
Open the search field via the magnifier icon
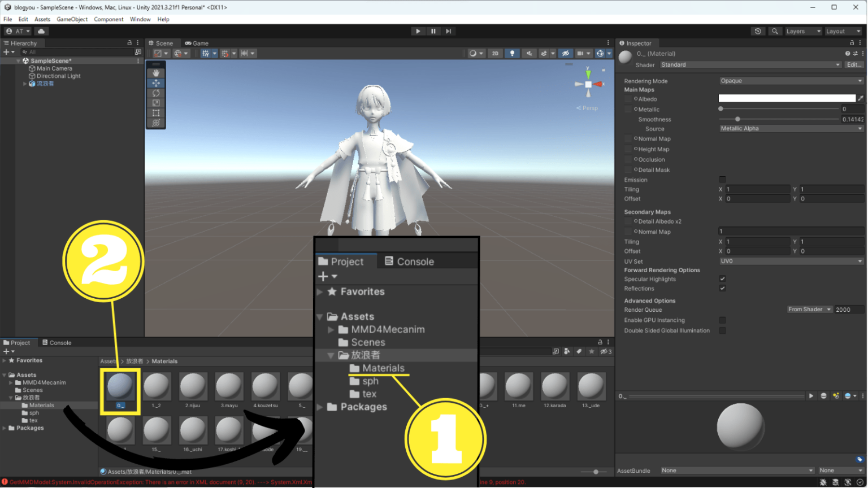coord(775,31)
